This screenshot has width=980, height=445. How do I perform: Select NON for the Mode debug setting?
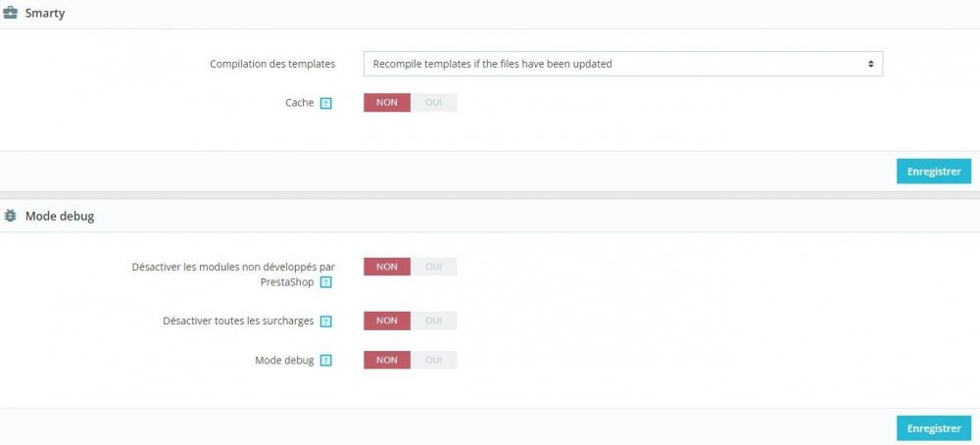[x=387, y=360]
